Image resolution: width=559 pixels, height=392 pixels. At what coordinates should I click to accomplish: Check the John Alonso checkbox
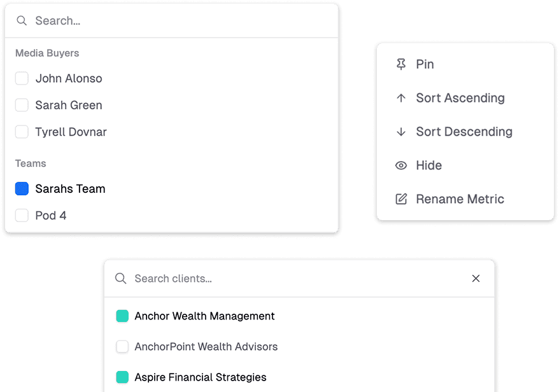click(22, 78)
